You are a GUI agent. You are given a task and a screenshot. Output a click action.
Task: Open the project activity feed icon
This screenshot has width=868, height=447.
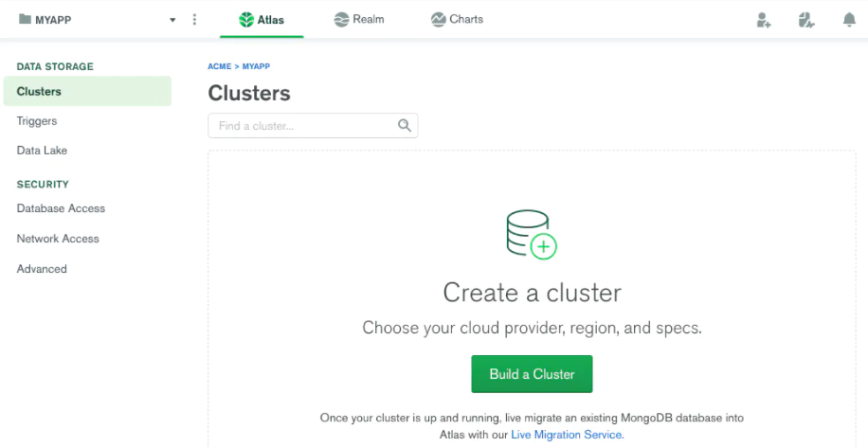pyautogui.click(x=806, y=20)
